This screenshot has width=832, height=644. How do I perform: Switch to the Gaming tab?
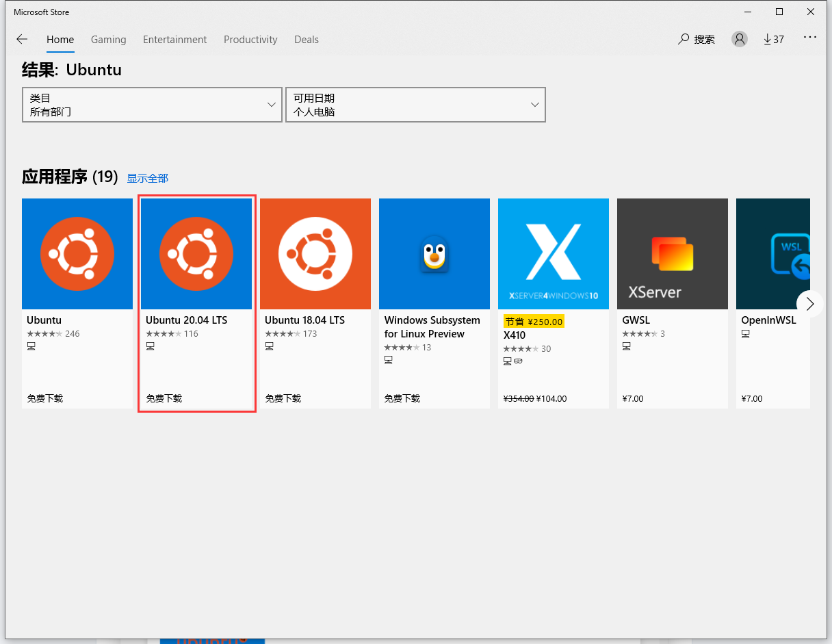[108, 40]
